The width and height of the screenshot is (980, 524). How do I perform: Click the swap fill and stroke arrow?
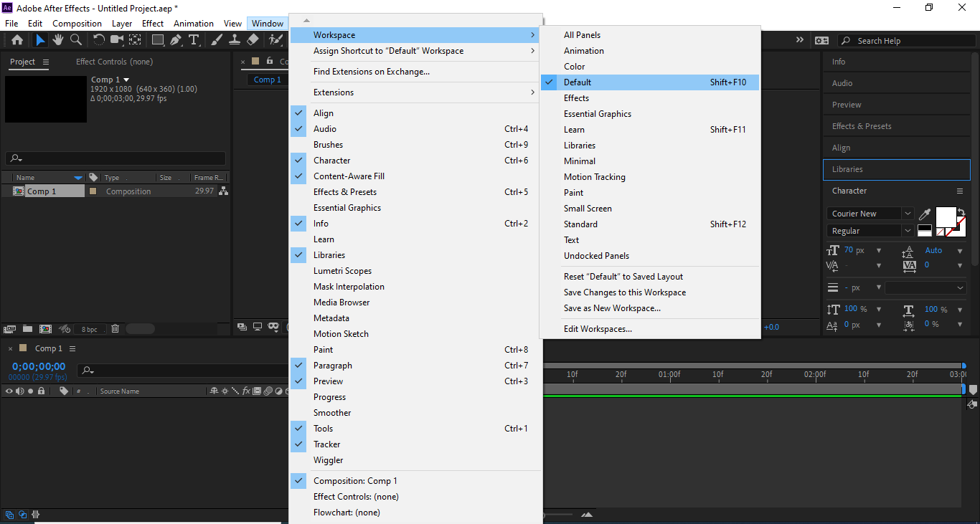click(961, 211)
